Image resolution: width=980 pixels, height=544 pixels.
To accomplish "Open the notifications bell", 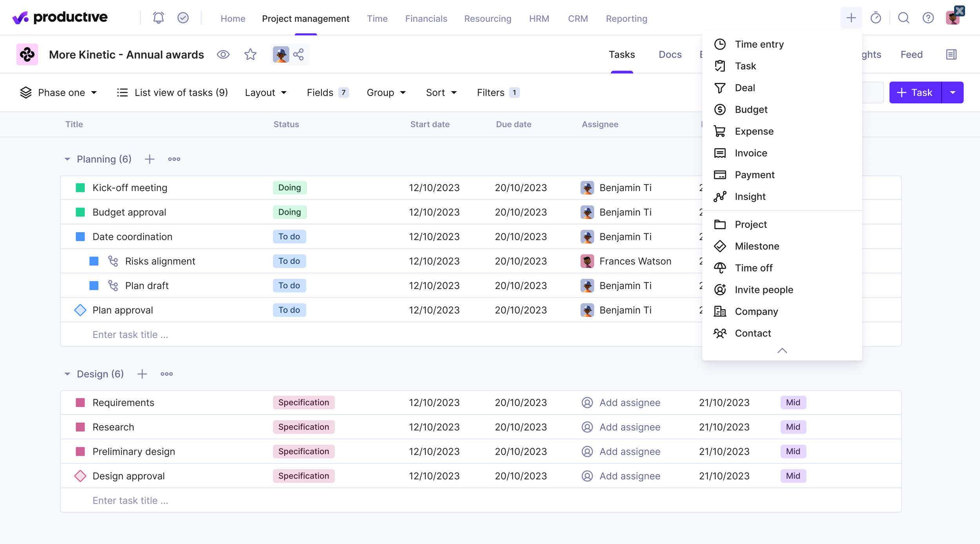I will click(x=158, y=18).
